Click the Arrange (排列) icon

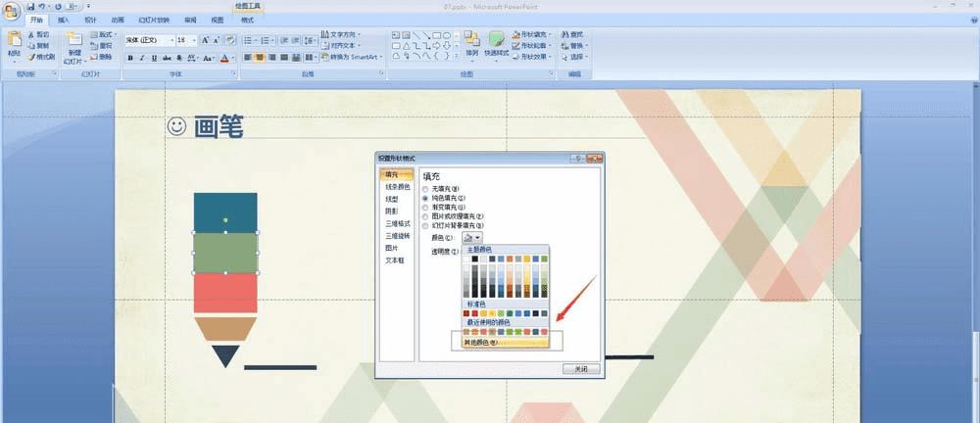point(471,39)
